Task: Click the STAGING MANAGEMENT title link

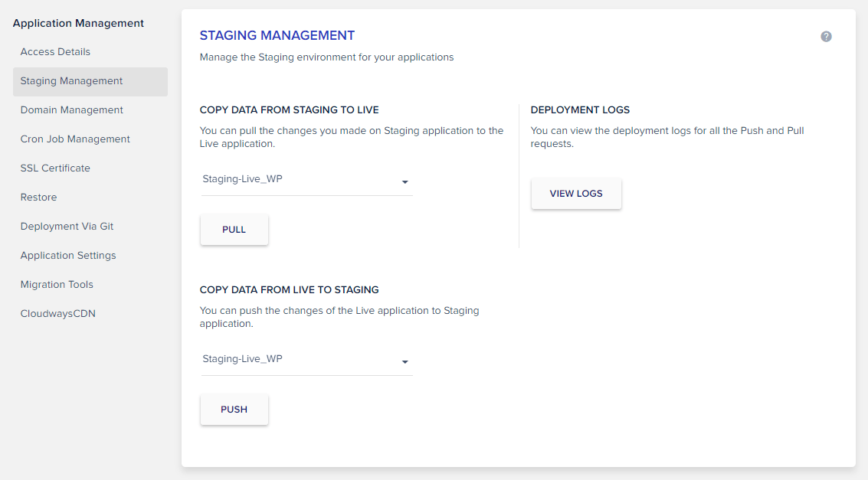Action: tap(277, 35)
